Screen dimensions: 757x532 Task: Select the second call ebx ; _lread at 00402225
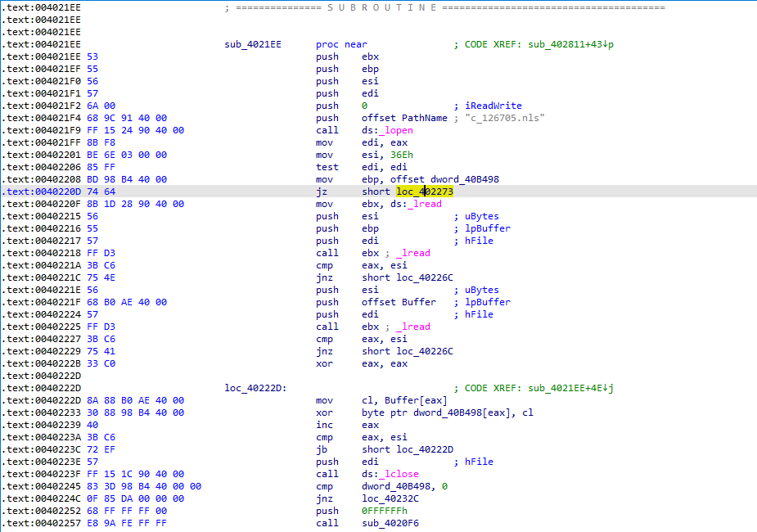[372, 327]
